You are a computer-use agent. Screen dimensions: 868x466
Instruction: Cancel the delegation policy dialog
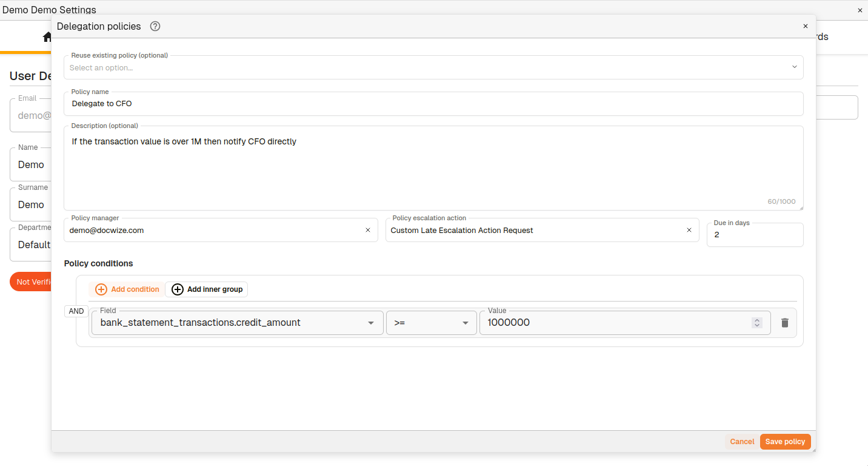click(741, 442)
